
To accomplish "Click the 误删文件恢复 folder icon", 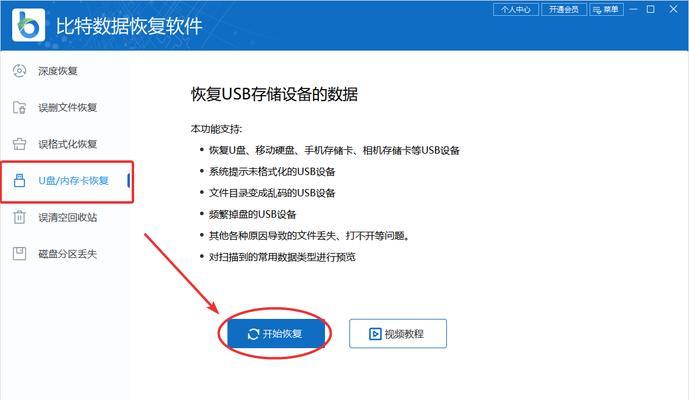I will pos(19,107).
